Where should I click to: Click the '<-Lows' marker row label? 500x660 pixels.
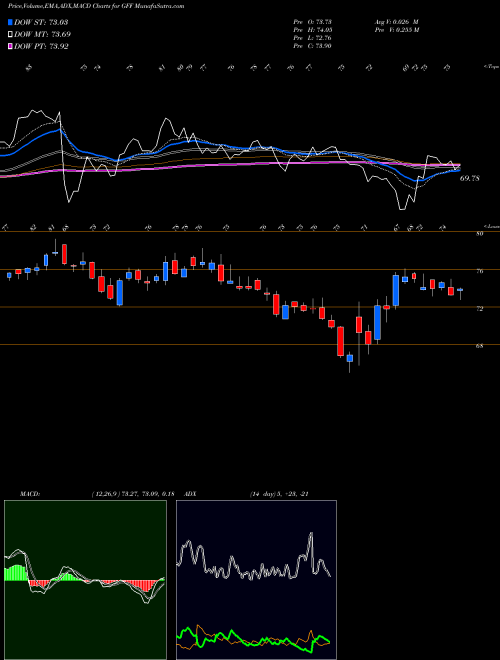(492, 226)
